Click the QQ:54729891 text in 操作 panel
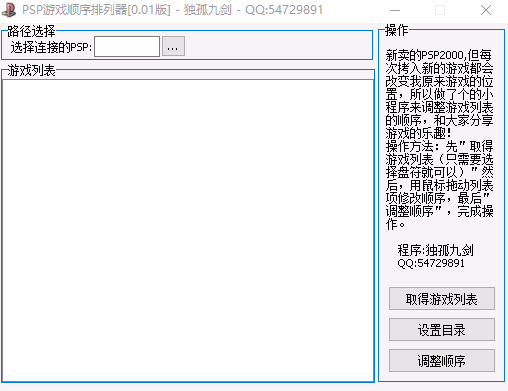This screenshot has width=508, height=391. coord(431,263)
